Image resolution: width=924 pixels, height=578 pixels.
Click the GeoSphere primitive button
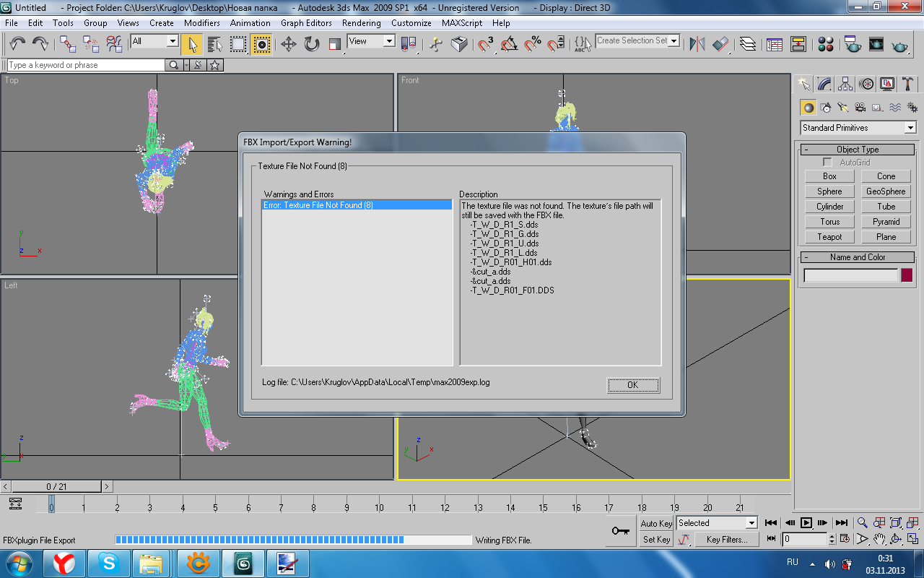pos(886,191)
